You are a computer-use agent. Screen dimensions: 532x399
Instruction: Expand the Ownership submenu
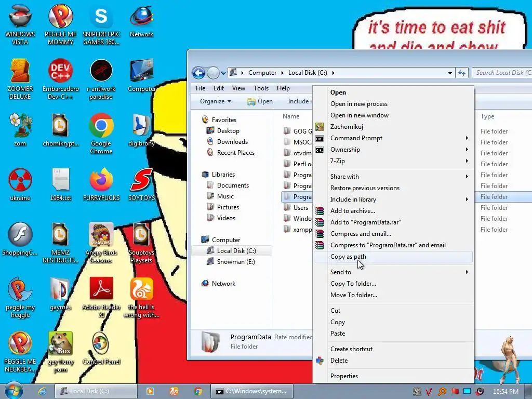[x=394, y=150]
